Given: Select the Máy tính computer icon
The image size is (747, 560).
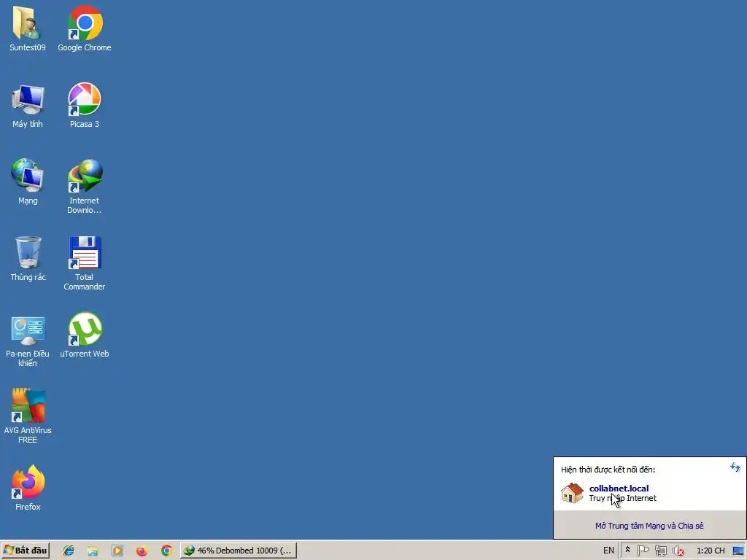Looking at the screenshot, I should (28, 106).
